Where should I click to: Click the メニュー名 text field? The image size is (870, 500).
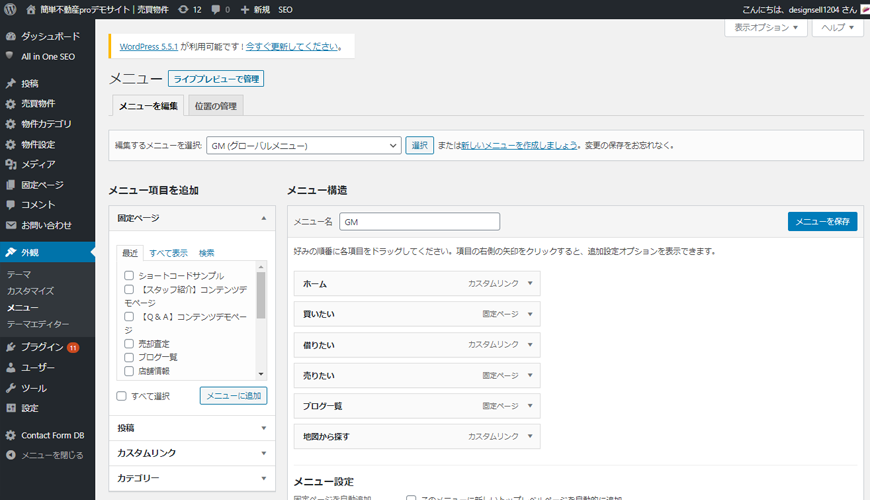(x=419, y=222)
